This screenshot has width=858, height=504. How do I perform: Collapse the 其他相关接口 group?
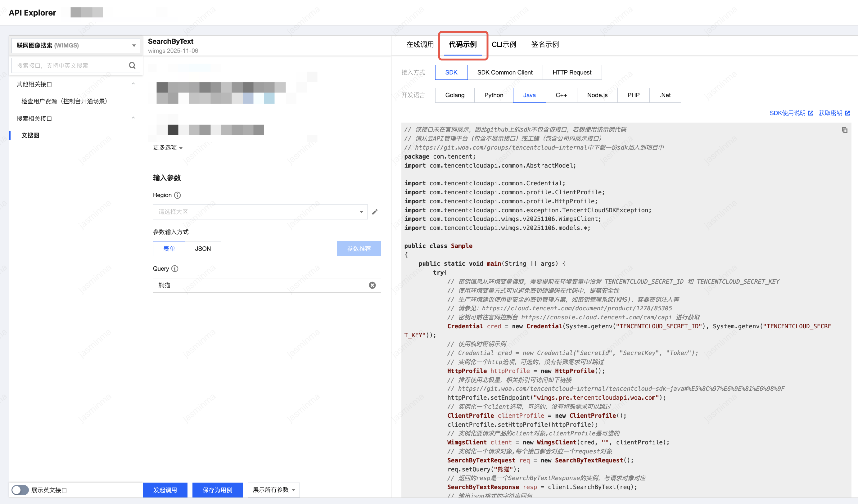click(x=133, y=84)
